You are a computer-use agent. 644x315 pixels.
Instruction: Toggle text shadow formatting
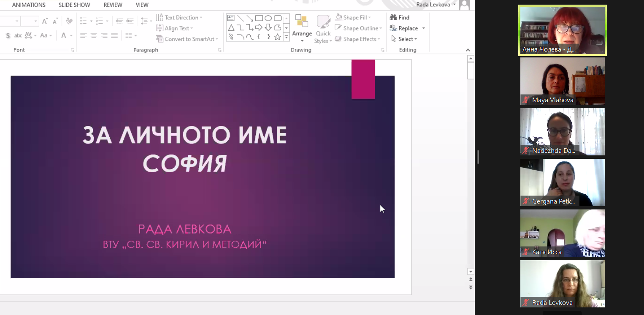(x=8, y=35)
